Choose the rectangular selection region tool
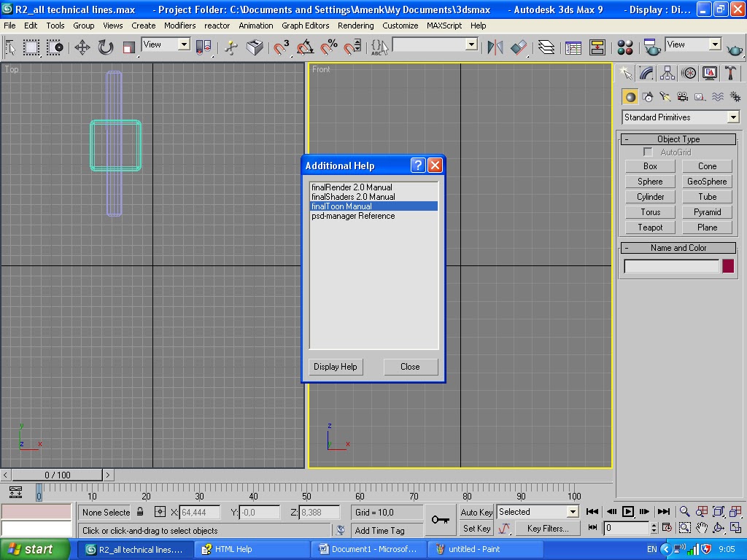 pos(31,47)
